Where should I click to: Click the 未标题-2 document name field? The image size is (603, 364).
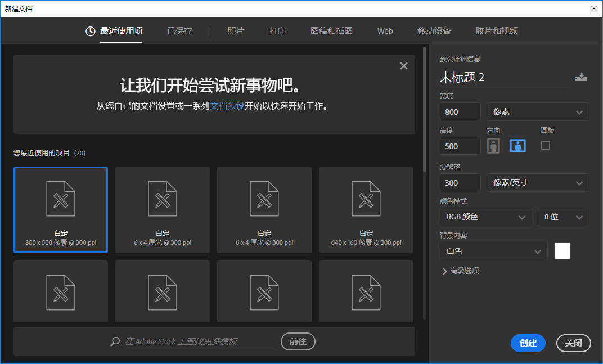tap(484, 77)
